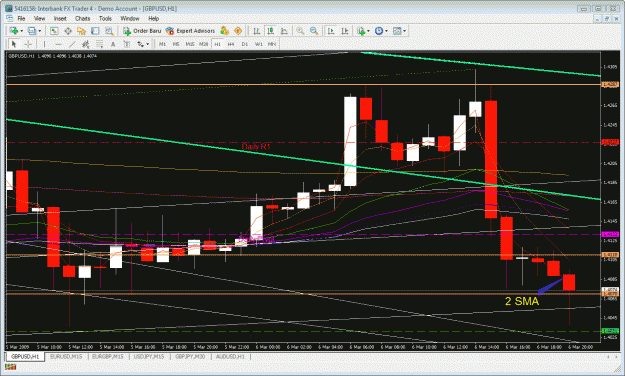Switch chart to Bar Chart mode
The width and height of the screenshot is (625, 376).
[257, 31]
